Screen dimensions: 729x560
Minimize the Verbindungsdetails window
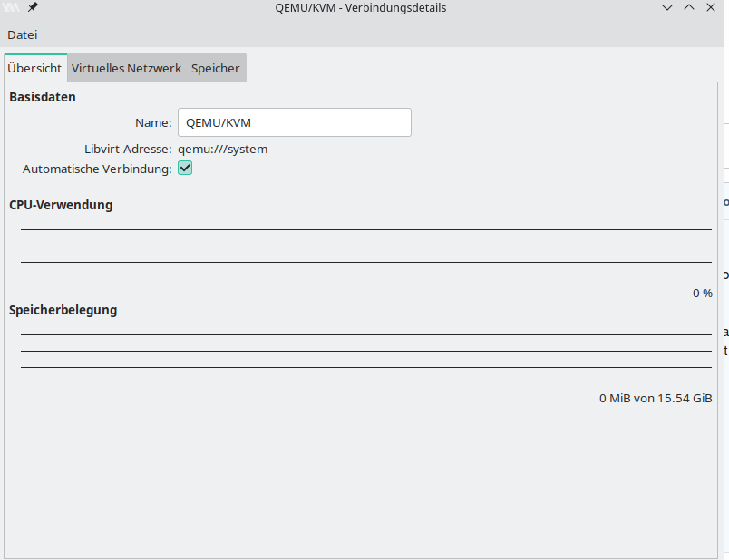[667, 7]
